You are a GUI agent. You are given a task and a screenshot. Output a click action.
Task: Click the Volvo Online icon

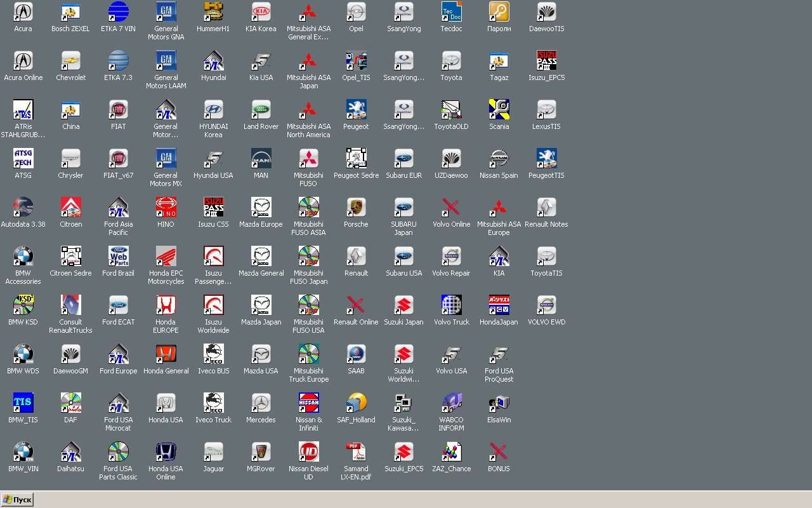click(451, 207)
